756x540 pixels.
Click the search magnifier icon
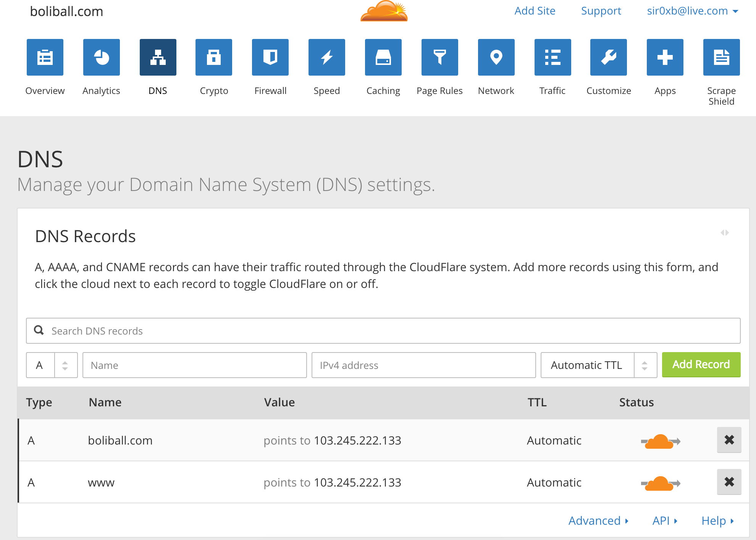[x=39, y=330]
